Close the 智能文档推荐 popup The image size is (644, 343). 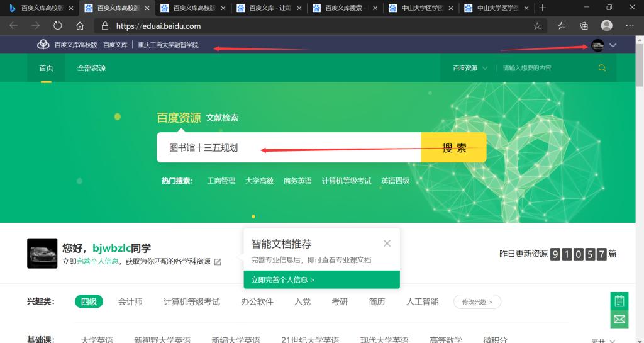click(387, 244)
